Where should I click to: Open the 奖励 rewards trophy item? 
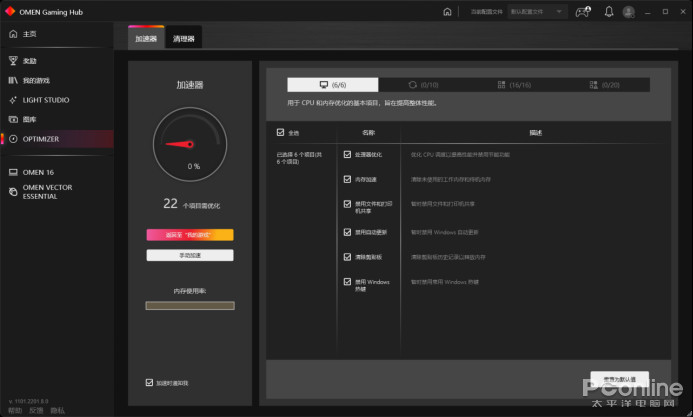tap(29, 61)
